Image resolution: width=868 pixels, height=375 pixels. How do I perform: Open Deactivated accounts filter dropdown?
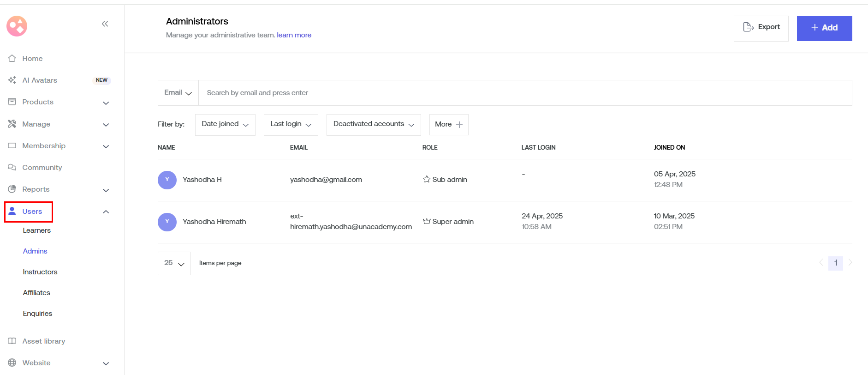[x=374, y=125]
